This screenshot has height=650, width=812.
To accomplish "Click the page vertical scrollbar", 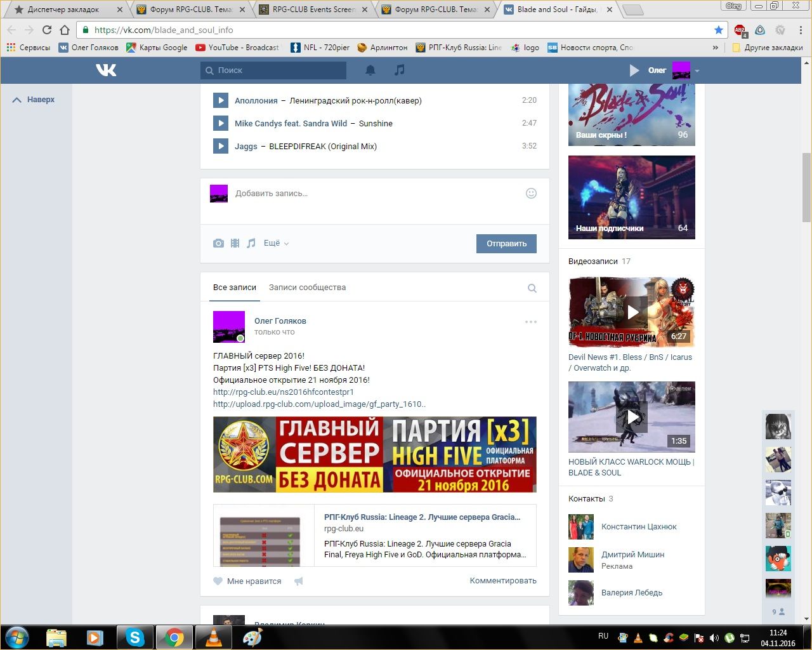I will pos(806,187).
